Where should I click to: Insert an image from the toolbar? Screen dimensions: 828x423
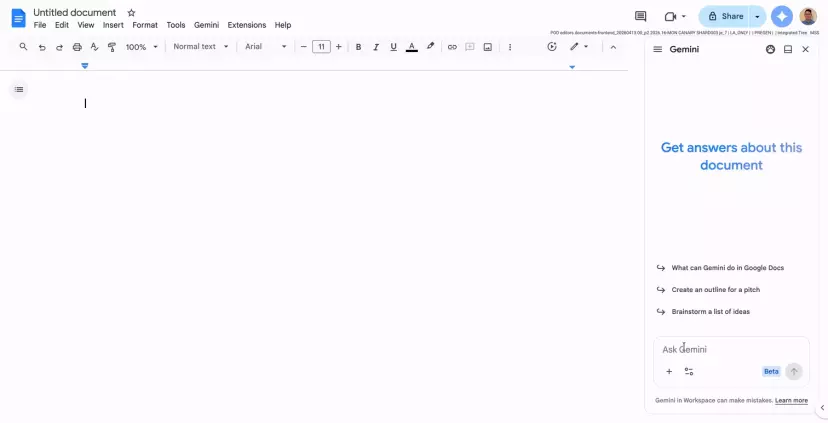[x=488, y=47]
